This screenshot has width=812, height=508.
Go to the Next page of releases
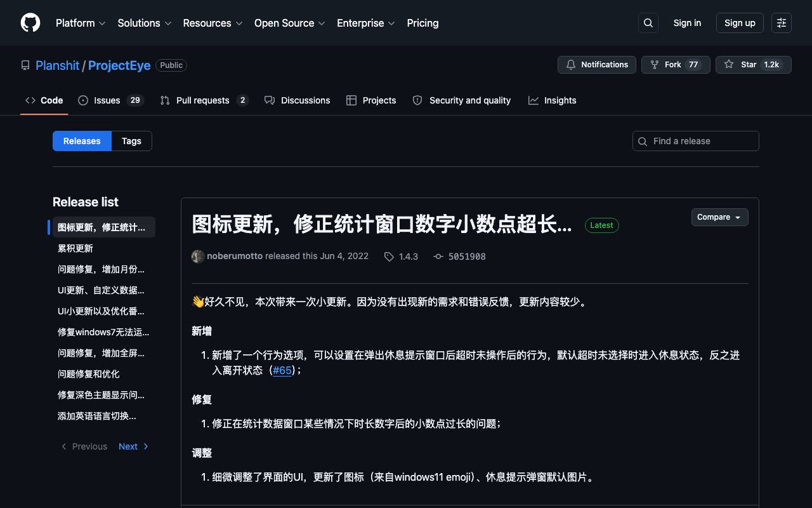coord(134,446)
